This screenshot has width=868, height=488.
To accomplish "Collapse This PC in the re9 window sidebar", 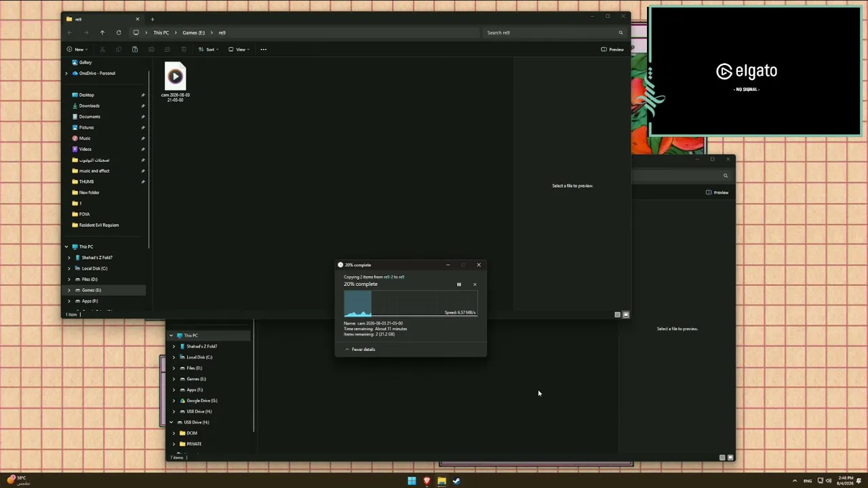I will (66, 247).
